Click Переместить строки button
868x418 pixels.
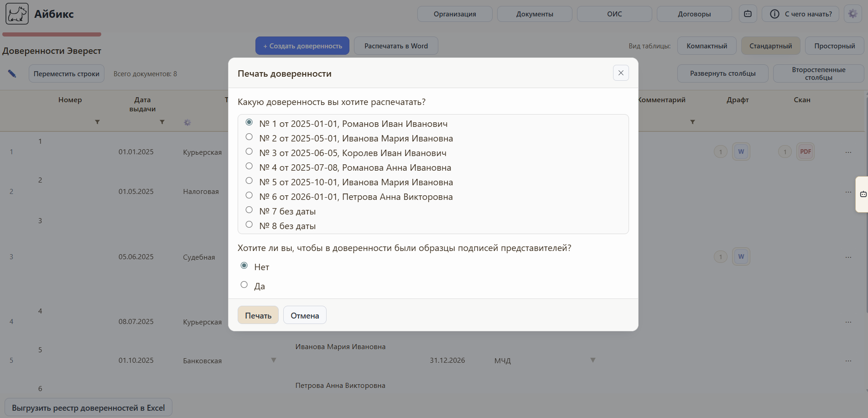tap(67, 73)
